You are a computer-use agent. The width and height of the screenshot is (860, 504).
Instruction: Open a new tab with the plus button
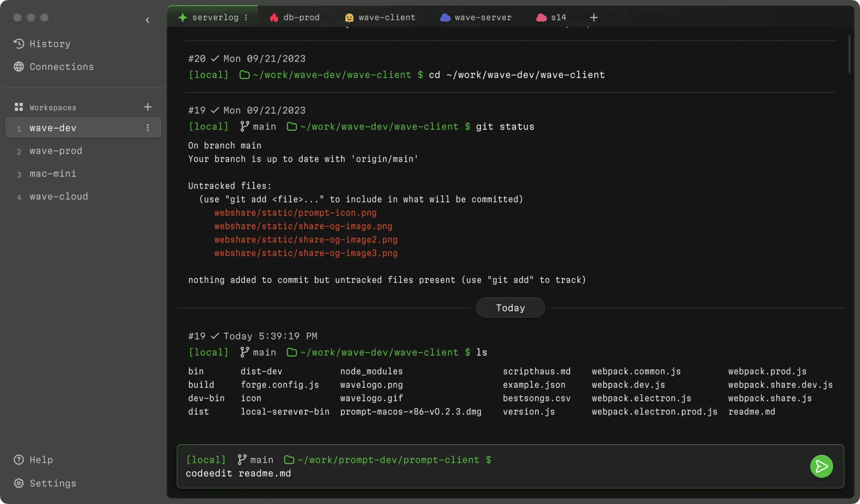593,17
